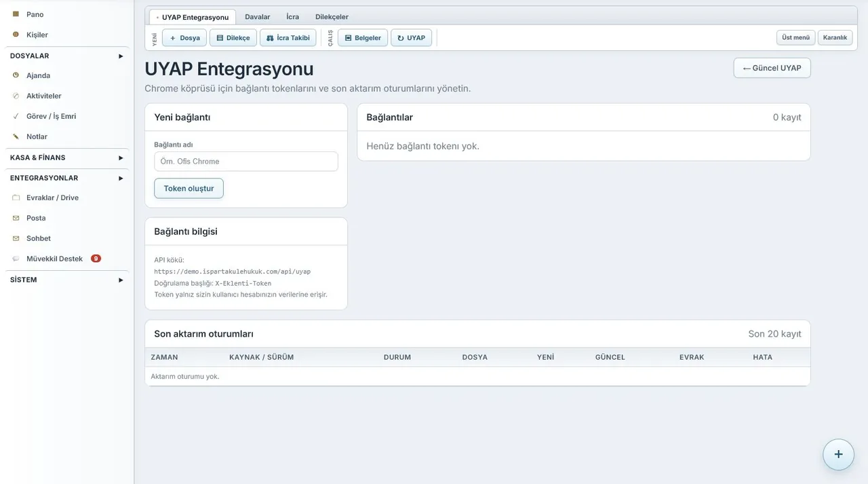Click the '0 kayıt' counter

787,117
